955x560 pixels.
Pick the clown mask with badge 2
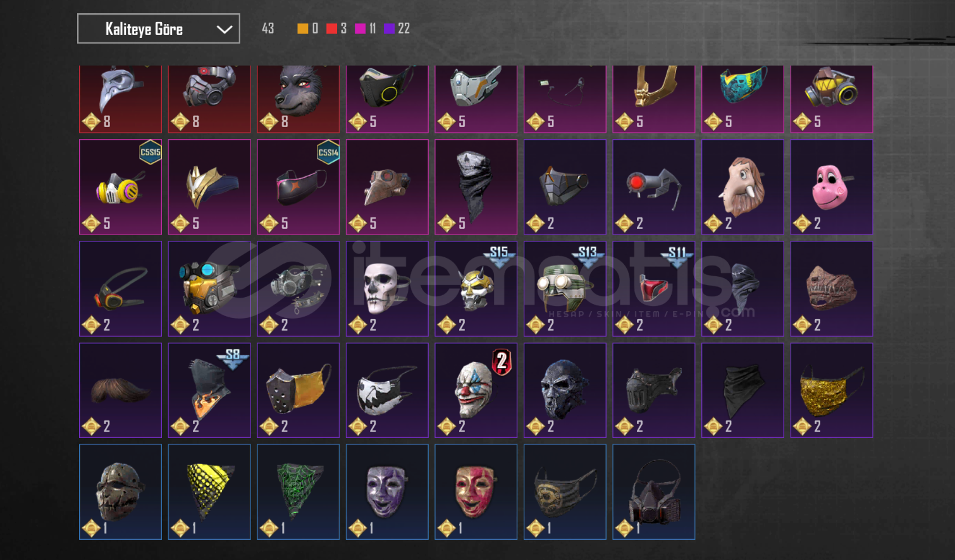476,391
